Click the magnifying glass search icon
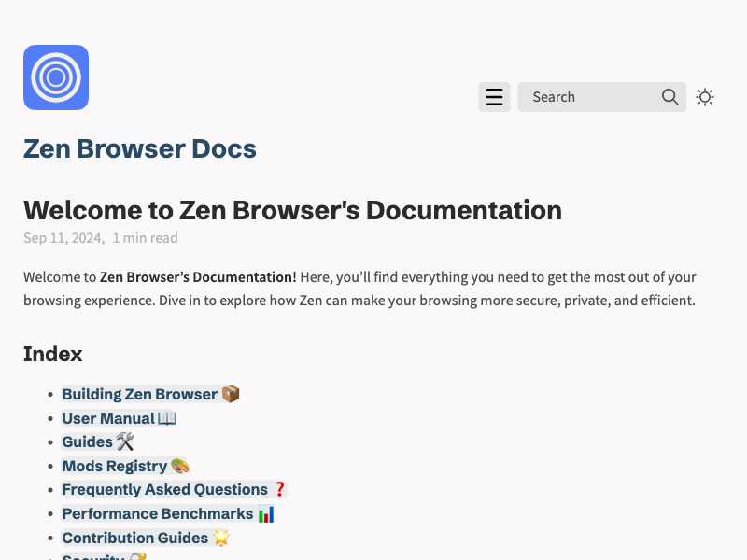The width and height of the screenshot is (747, 560). coord(669,97)
